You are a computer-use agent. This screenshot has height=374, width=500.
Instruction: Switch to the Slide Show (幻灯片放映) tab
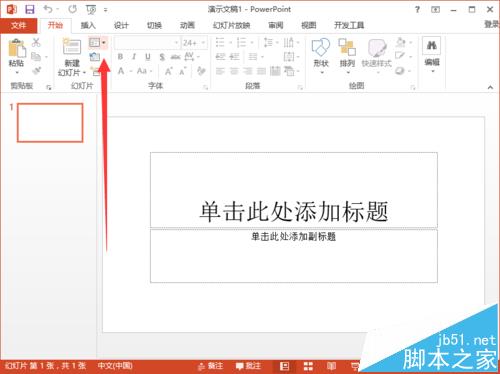pos(232,25)
